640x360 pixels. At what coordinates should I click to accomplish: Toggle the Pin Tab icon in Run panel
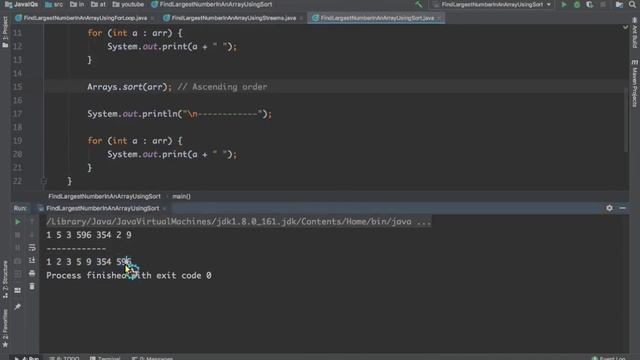point(18,307)
